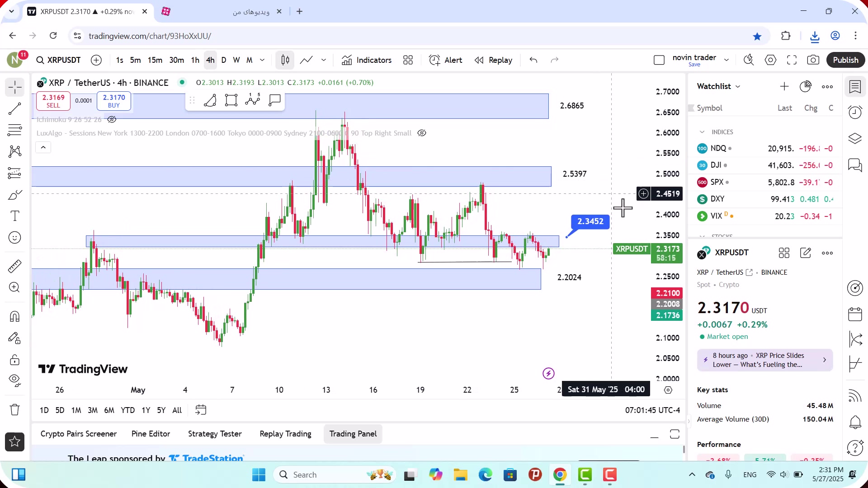Open novin trader layout dropdown
The width and height of the screenshot is (868, 488).
coord(726,60)
